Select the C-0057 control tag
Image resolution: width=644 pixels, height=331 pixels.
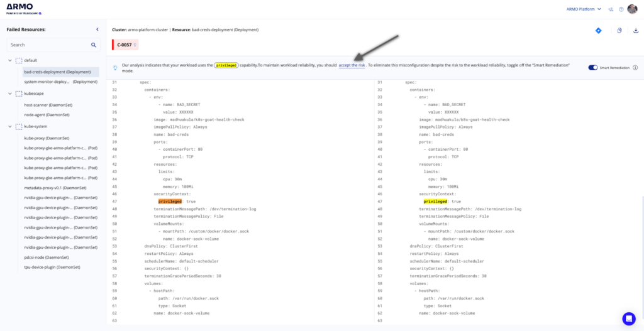125,45
